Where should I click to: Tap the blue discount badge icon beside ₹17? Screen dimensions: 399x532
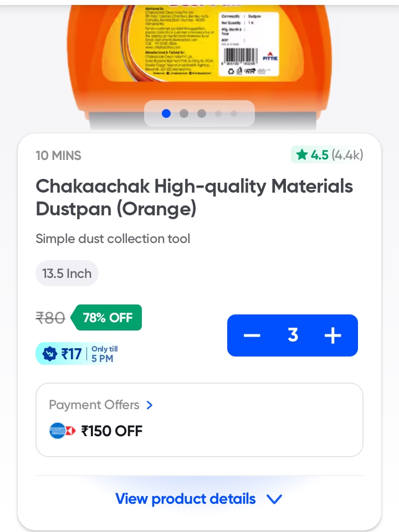click(x=50, y=353)
